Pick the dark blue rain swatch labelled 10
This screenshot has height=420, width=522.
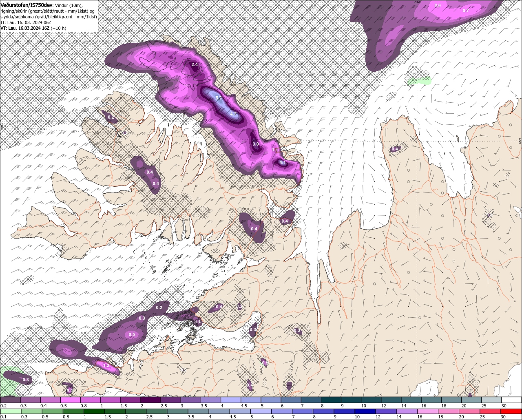click(x=365, y=411)
